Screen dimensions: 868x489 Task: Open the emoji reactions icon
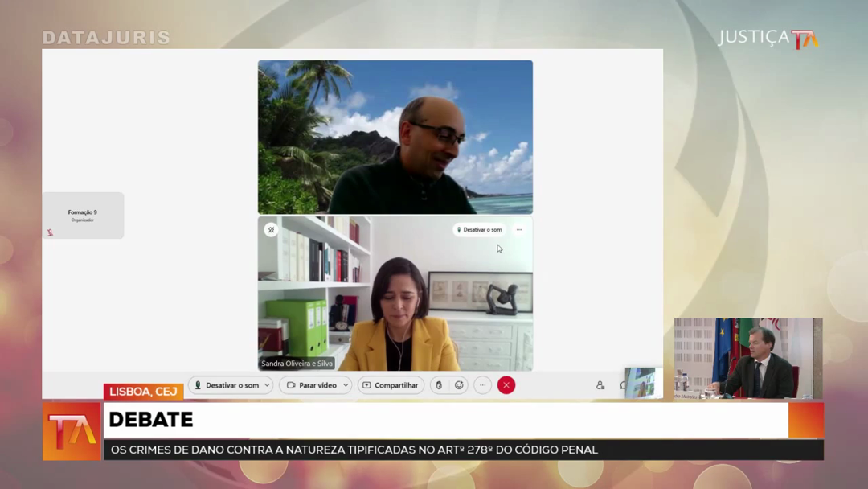coord(460,385)
